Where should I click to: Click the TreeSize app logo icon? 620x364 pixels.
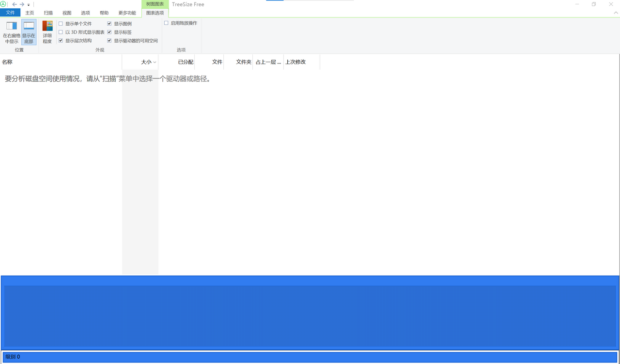[4, 4]
